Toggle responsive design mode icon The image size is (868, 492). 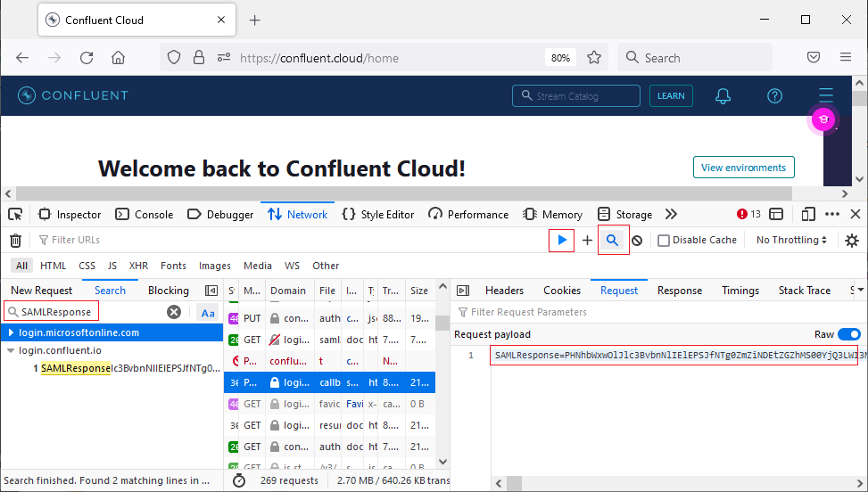tap(808, 214)
